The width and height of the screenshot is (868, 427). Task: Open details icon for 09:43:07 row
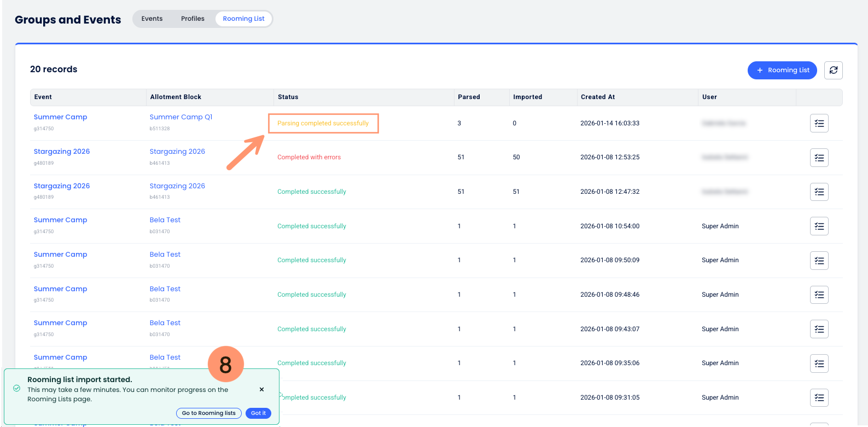pyautogui.click(x=819, y=329)
